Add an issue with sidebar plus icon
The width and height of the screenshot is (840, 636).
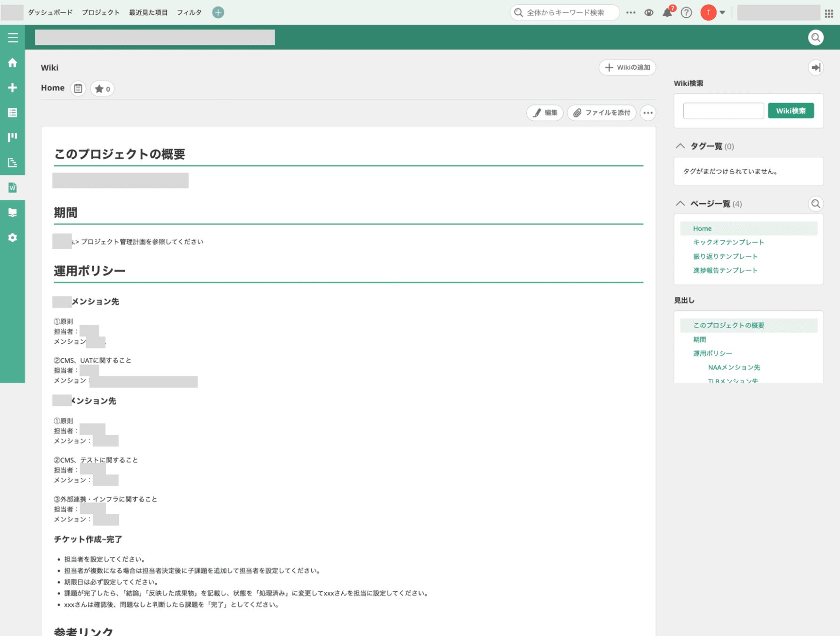pyautogui.click(x=13, y=88)
